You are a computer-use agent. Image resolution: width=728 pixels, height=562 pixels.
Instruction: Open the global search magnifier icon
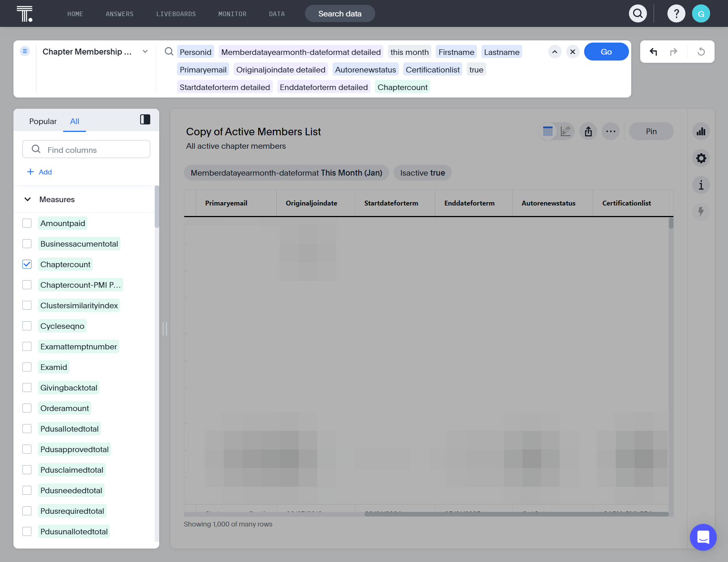(638, 14)
